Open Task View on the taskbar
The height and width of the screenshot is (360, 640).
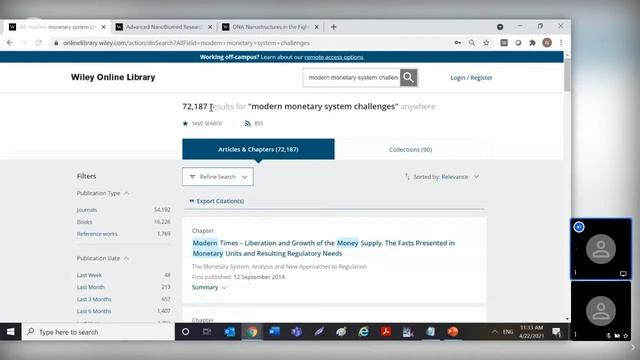207,332
